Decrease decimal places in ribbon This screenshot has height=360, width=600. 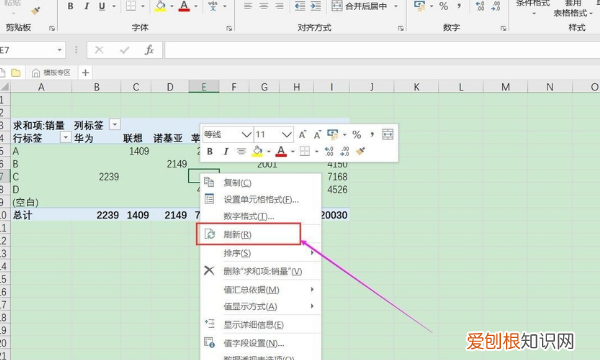[x=496, y=6]
